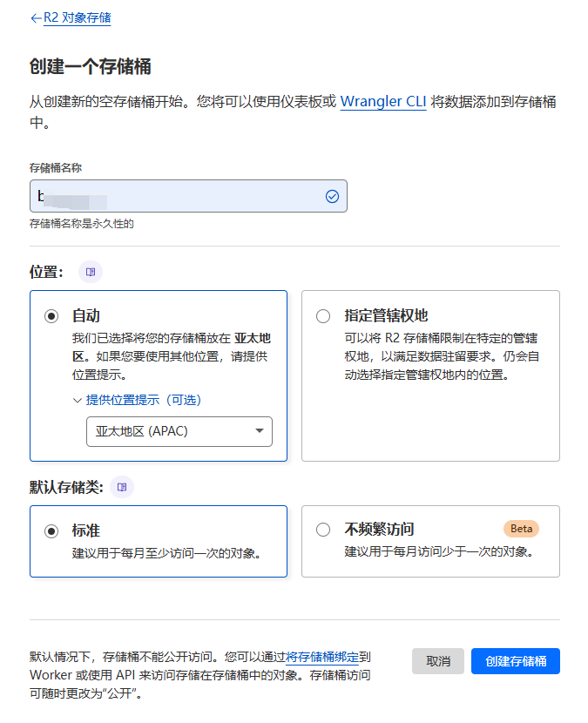Image resolution: width=588 pixels, height=723 pixels.
Task: Click the Beta badge on 不频繁访问
Action: pyautogui.click(x=521, y=529)
